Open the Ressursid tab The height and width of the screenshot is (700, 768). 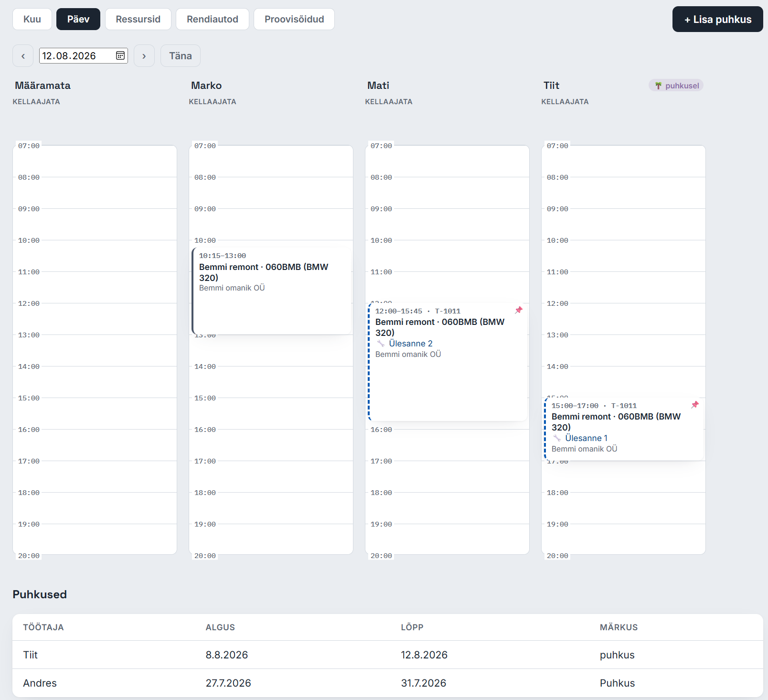[138, 19]
